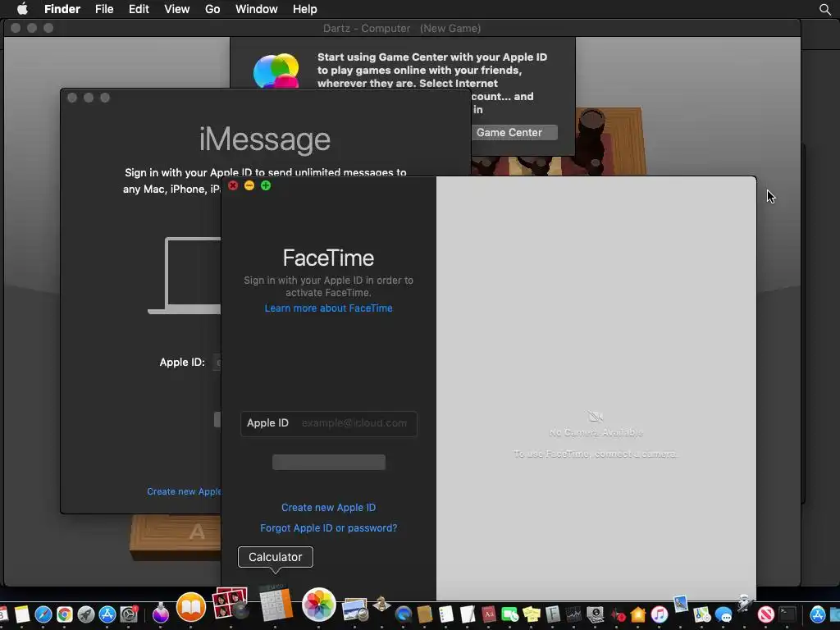
Task: Open Google Chrome in the dock
Action: pyautogui.click(x=65, y=614)
